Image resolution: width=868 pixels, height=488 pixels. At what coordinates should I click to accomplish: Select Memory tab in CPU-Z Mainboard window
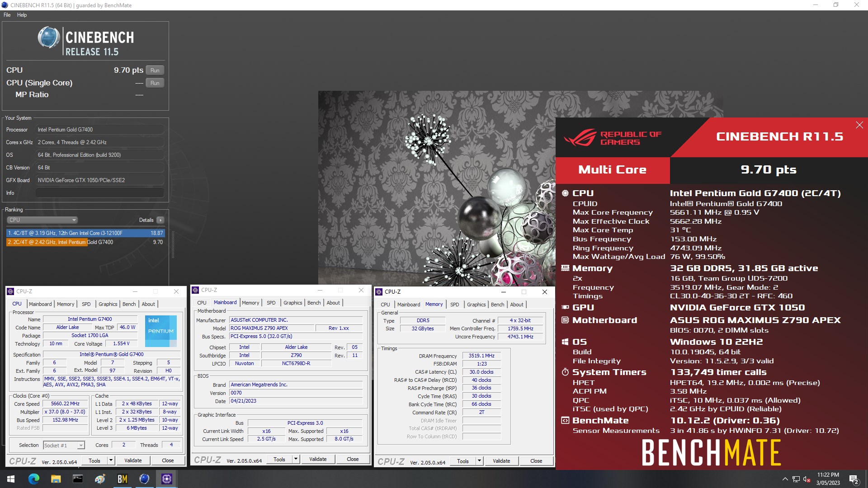pos(250,303)
